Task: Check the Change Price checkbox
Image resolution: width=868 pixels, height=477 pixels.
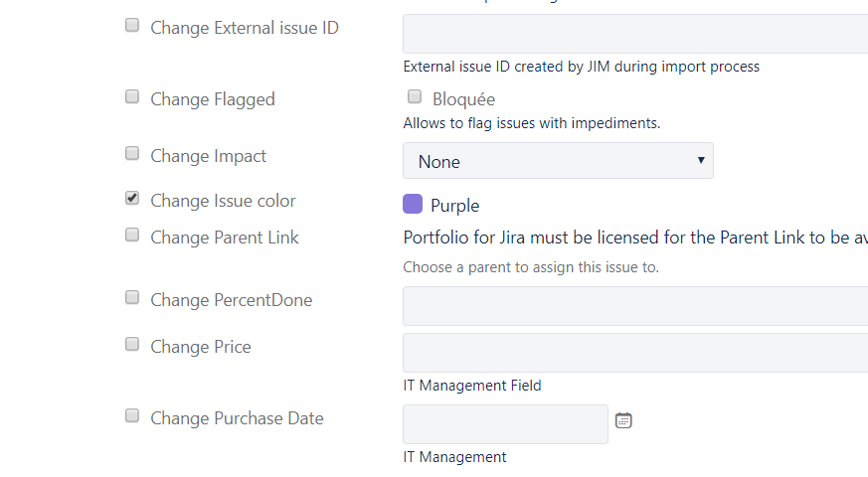Action: pyautogui.click(x=132, y=344)
